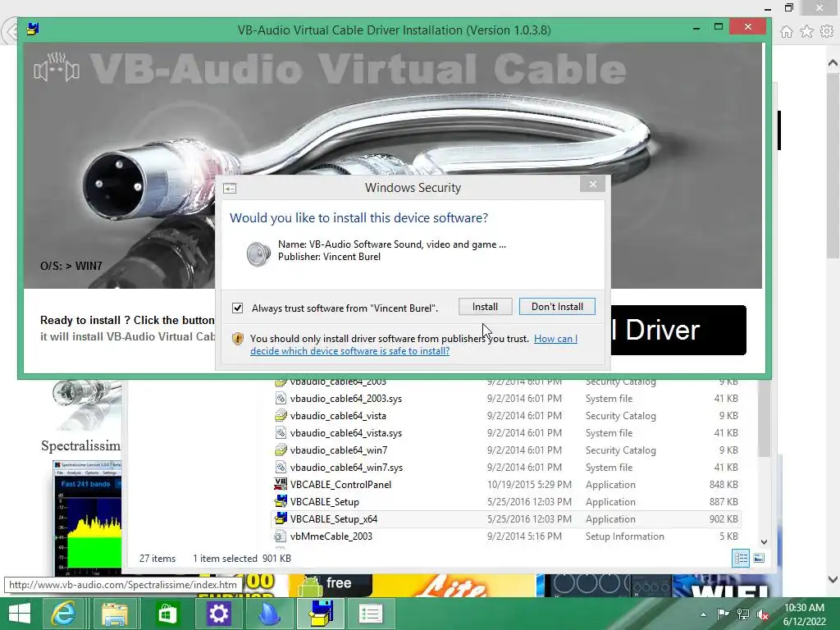Click the browser page scroll up arrow
The image size is (840, 630).
point(833,63)
